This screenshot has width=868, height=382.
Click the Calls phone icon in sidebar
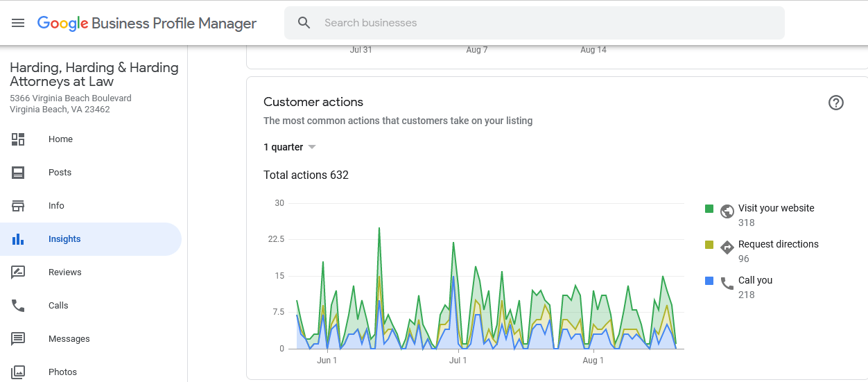pos(18,306)
